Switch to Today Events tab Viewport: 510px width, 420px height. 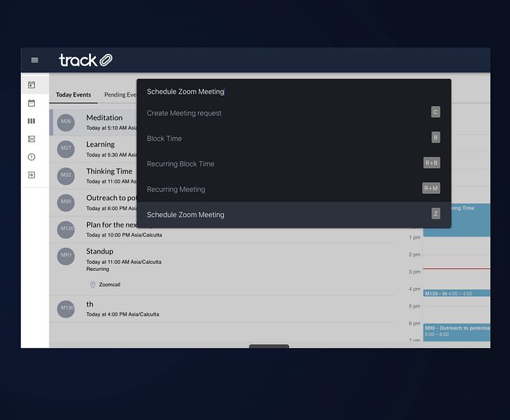[73, 94]
